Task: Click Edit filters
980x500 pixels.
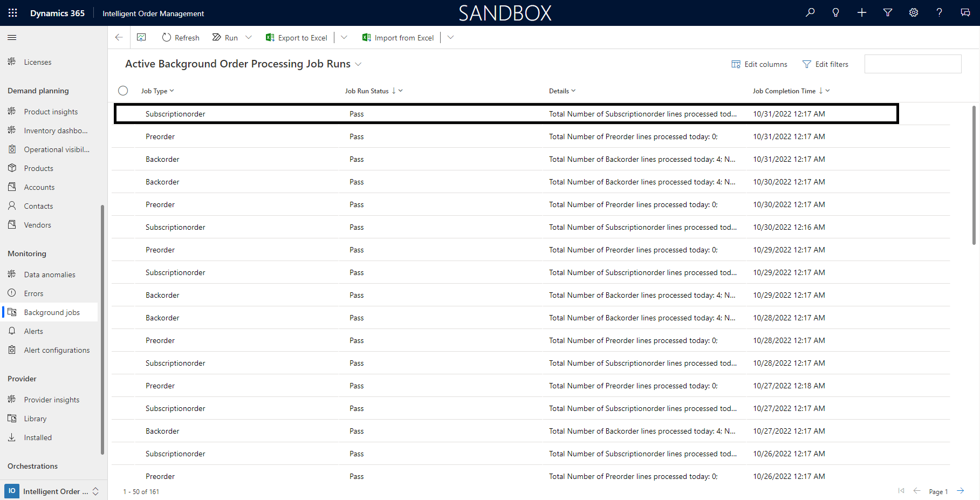Action: click(x=825, y=64)
